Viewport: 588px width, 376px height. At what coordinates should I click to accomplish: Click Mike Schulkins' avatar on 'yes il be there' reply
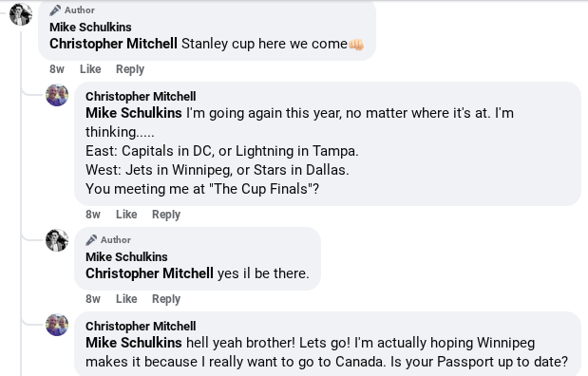(x=57, y=240)
